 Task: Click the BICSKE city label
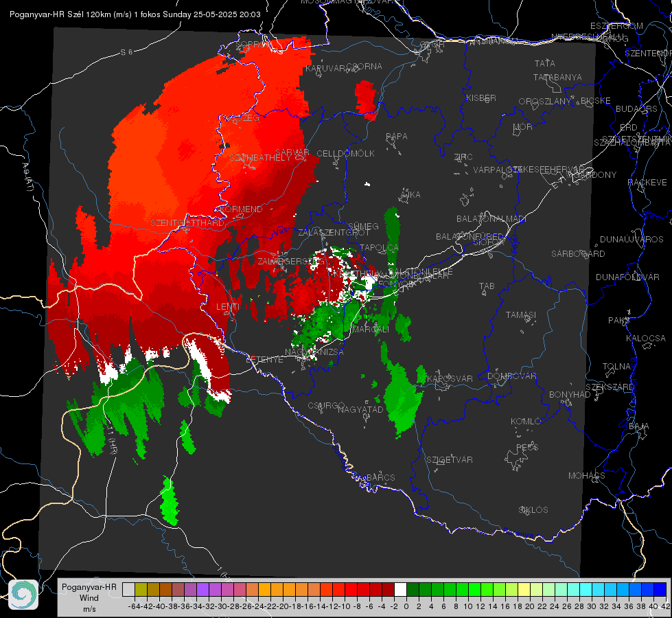[x=596, y=101]
